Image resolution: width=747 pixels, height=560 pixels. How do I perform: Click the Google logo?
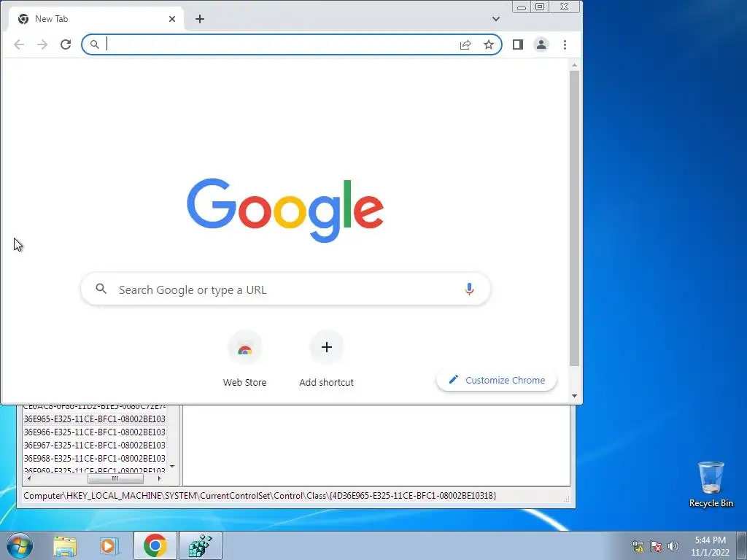285,210
